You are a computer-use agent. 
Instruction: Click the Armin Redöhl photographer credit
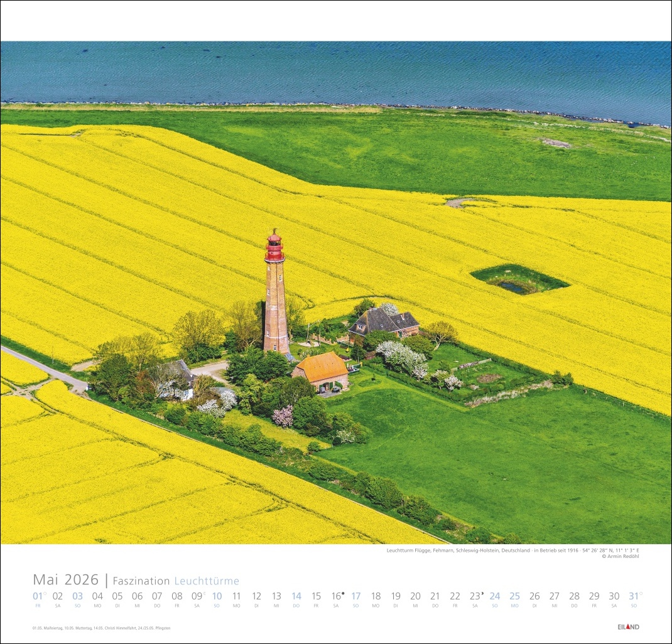pos(620,556)
